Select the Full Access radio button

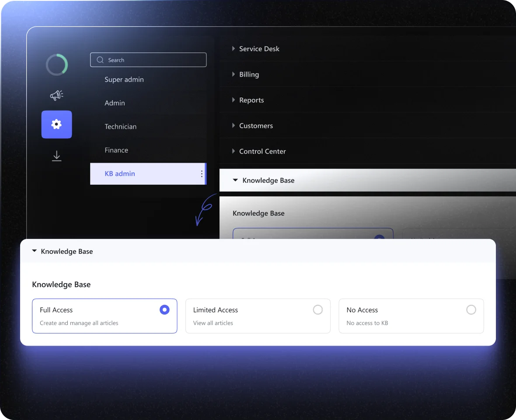(x=164, y=310)
